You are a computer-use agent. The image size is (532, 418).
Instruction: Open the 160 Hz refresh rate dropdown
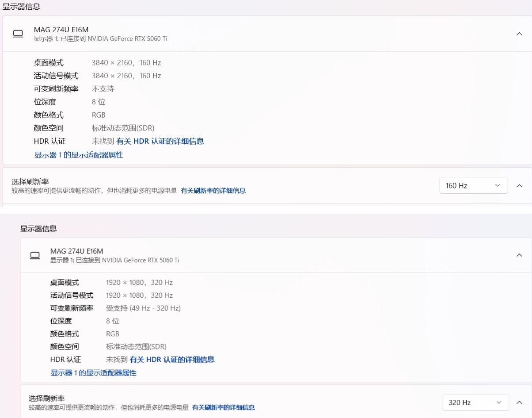pos(473,185)
